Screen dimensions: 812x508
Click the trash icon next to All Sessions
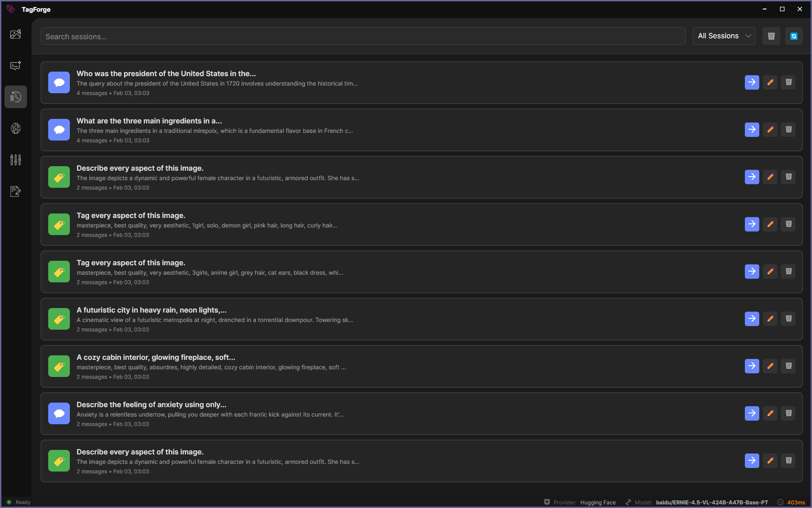(771, 36)
